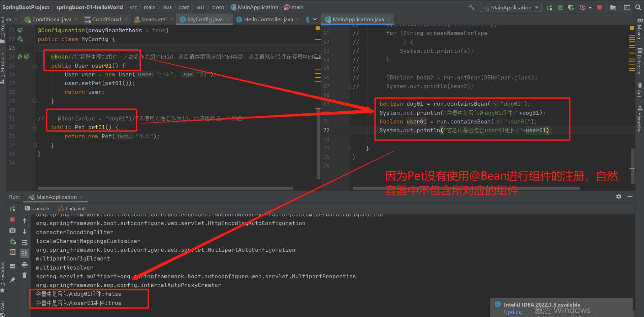
Task: Click the Down the Stack Trace arrow
Action: click(x=25, y=232)
